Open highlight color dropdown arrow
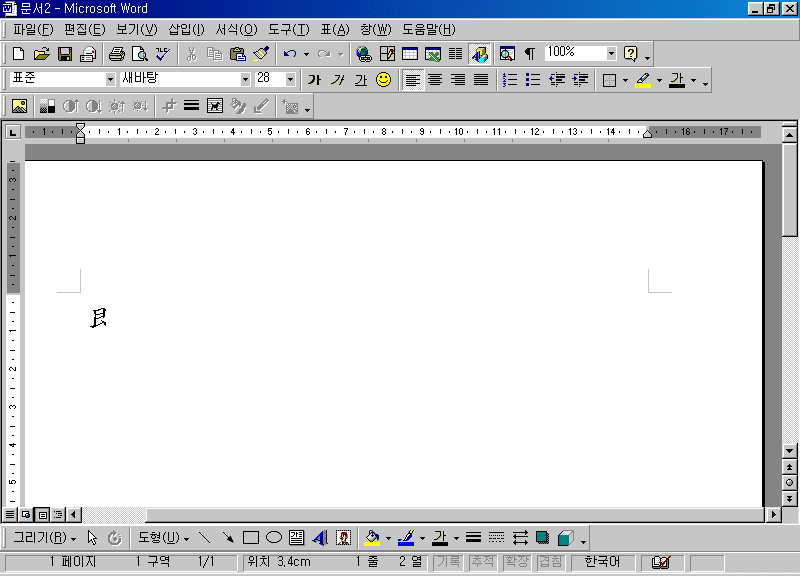800x576 pixels. pos(659,80)
